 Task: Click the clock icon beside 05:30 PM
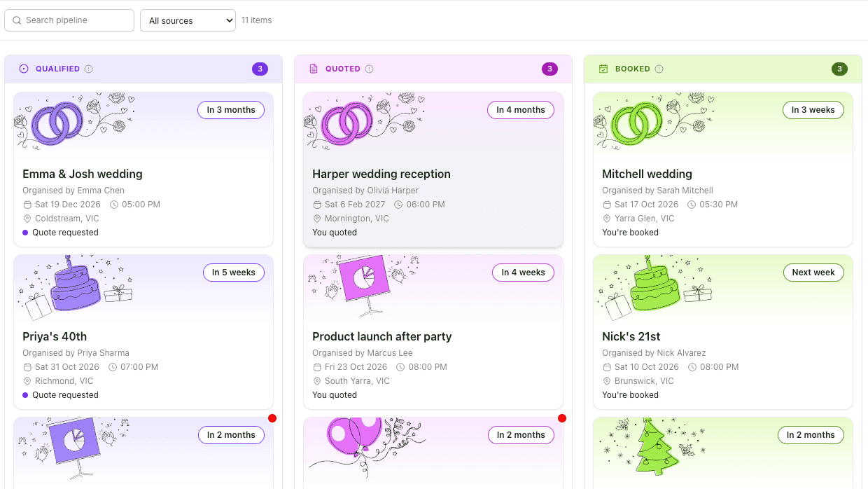tap(692, 205)
